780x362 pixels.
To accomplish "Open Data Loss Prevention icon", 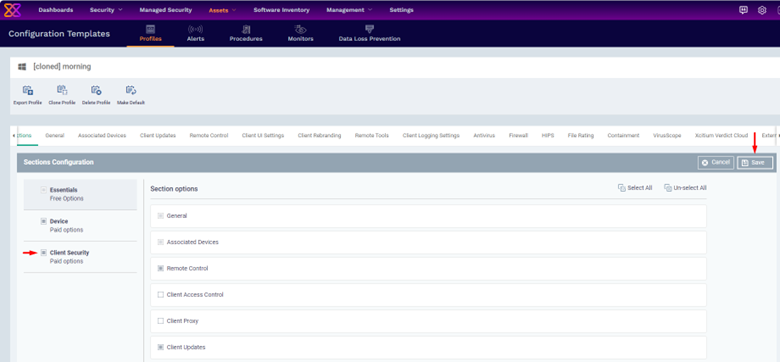I will pyautogui.click(x=369, y=29).
